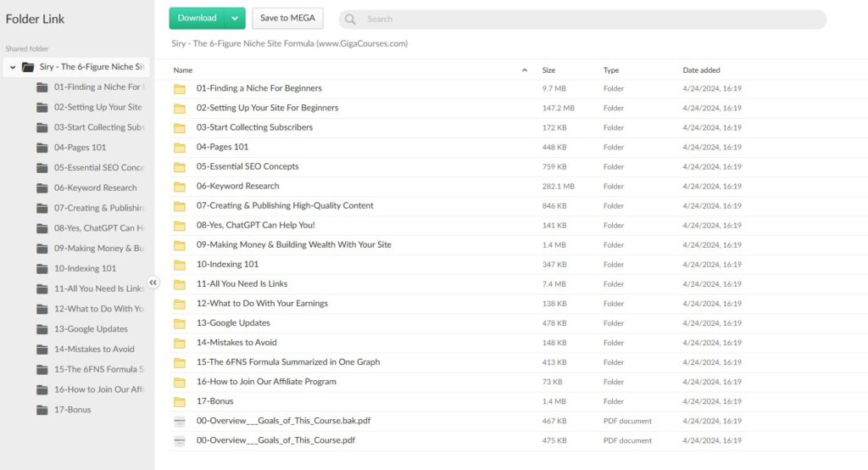Click yellow folder icon for 06-Keyword Research row
Viewport: 868px width, 470px height.
tap(180, 187)
